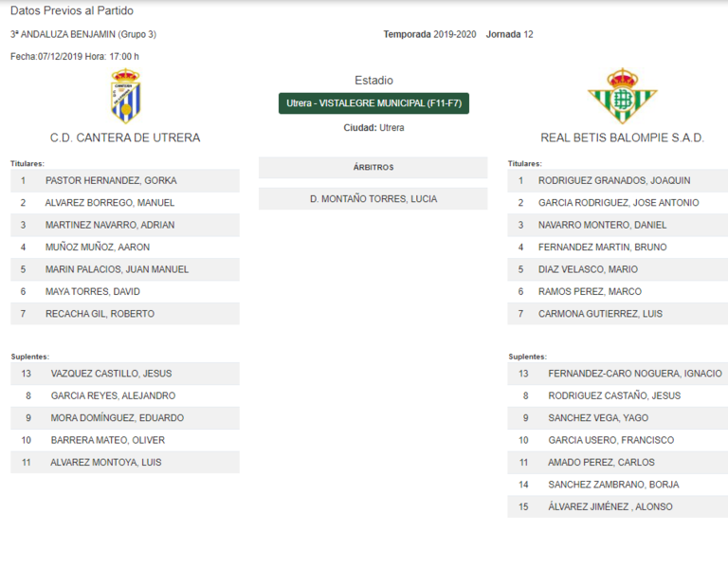This screenshot has height=569, width=728.
Task: Click the Datos Previos al Partido heading
Action: [x=72, y=10]
